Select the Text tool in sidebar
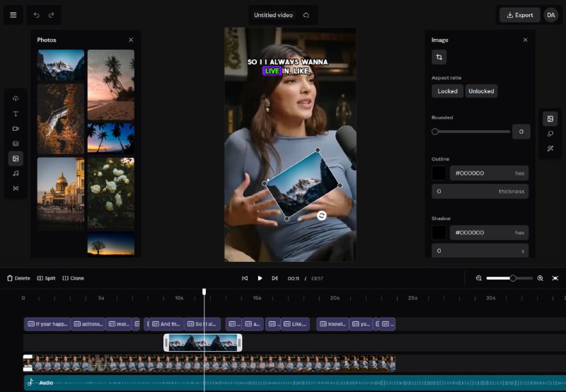The height and width of the screenshot is (392, 566). pyautogui.click(x=16, y=114)
